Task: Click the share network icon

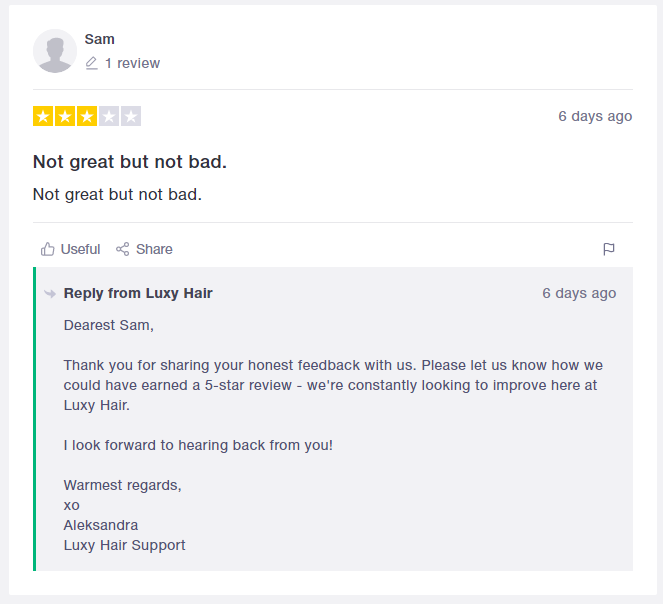Action: point(123,249)
